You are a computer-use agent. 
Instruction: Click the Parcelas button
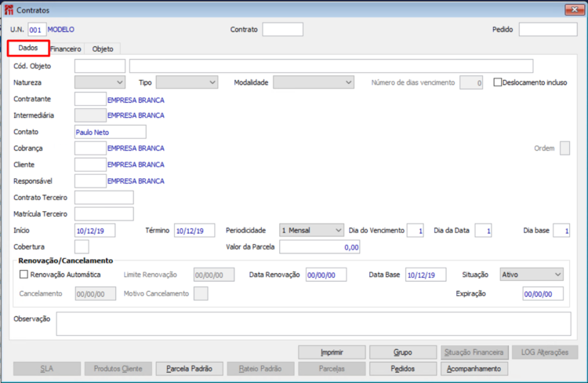332,369
